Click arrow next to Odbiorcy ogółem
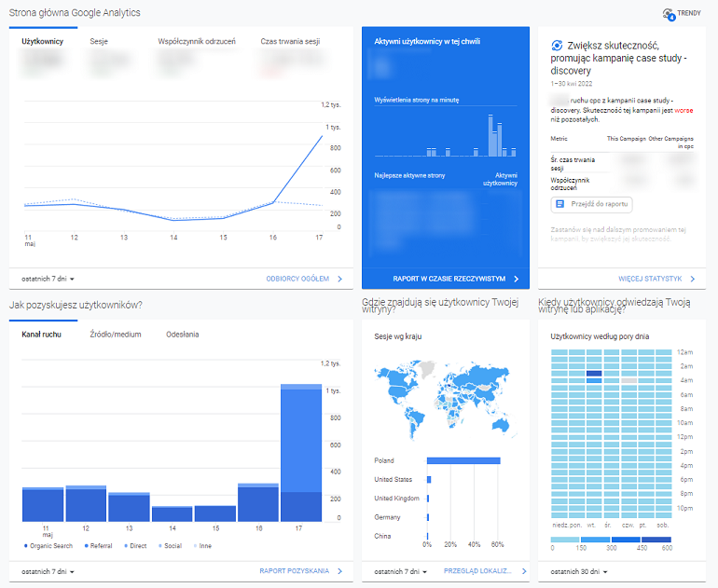 pos(340,279)
